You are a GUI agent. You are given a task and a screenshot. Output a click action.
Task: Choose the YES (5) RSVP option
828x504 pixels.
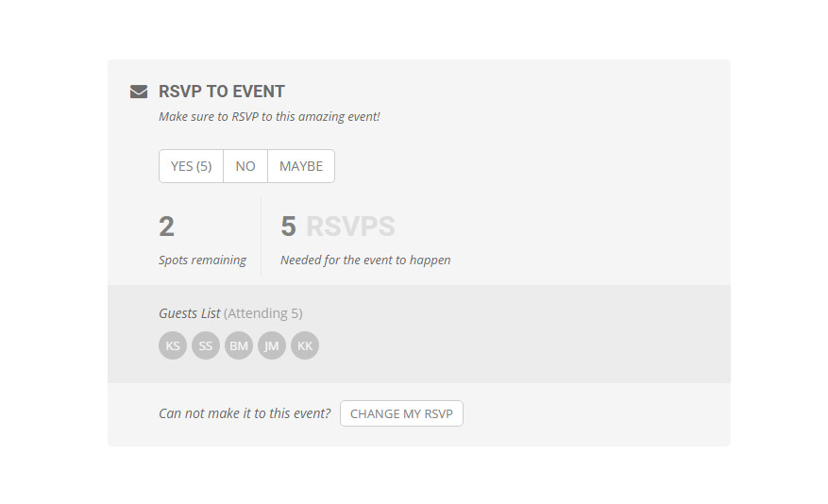coord(191,166)
